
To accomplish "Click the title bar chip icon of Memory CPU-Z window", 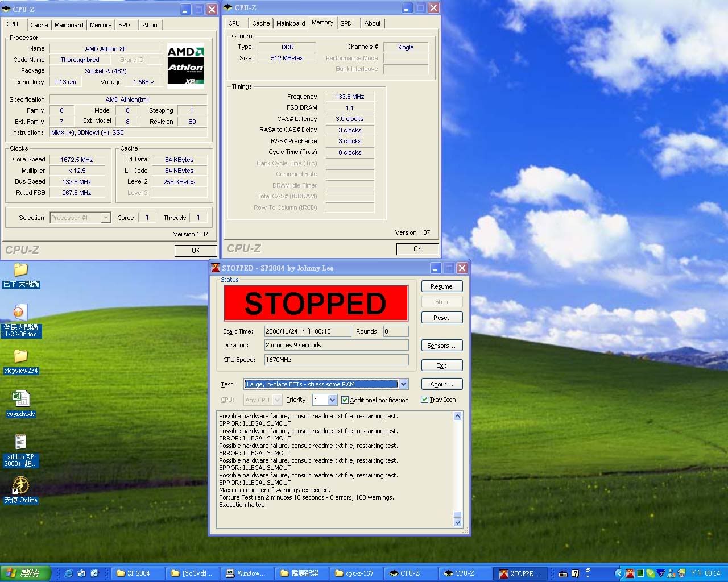I will [228, 8].
